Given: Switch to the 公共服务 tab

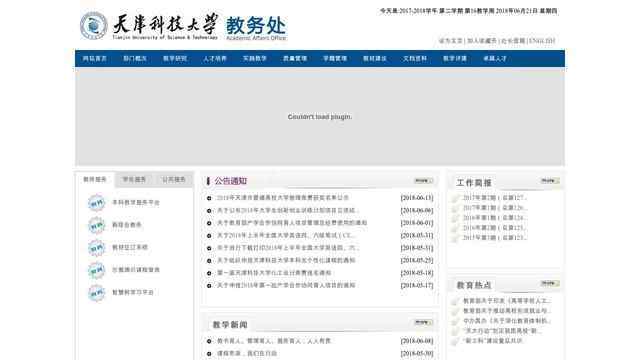Looking at the screenshot, I should pos(174,179).
